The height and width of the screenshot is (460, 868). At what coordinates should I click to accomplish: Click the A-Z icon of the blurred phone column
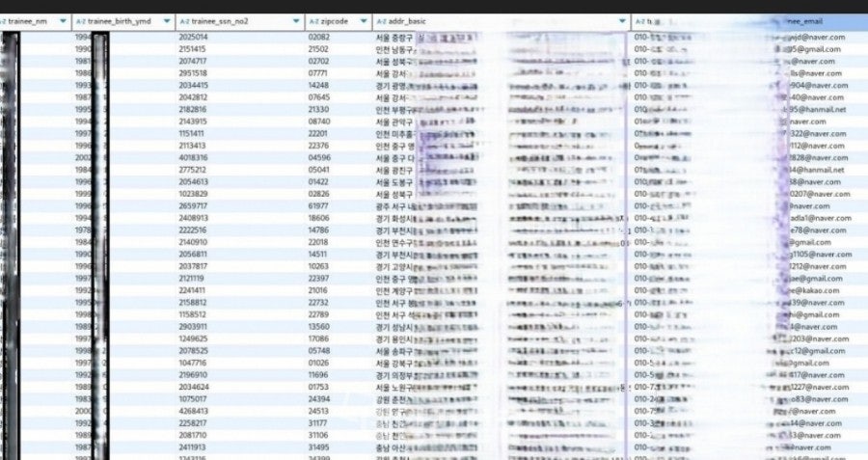point(640,21)
